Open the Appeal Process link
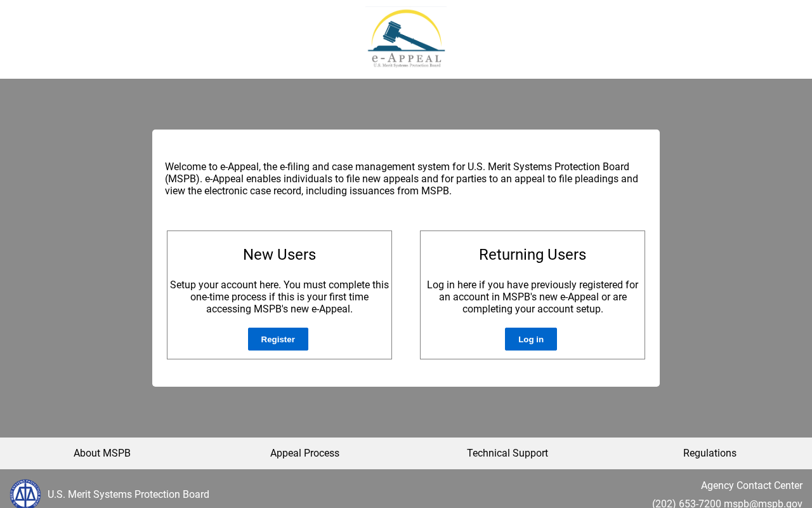The height and width of the screenshot is (508, 812). [x=304, y=453]
